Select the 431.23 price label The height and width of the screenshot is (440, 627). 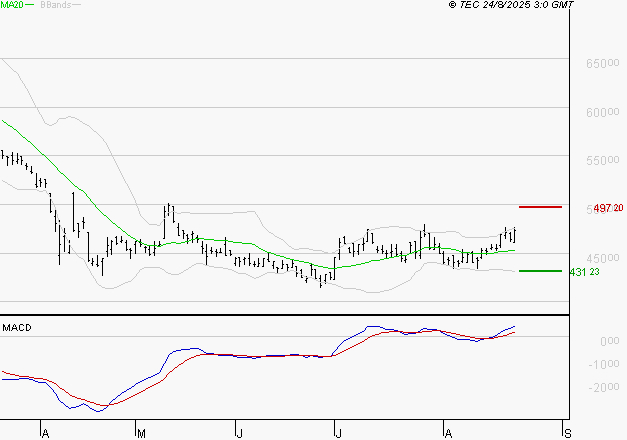(x=584, y=272)
